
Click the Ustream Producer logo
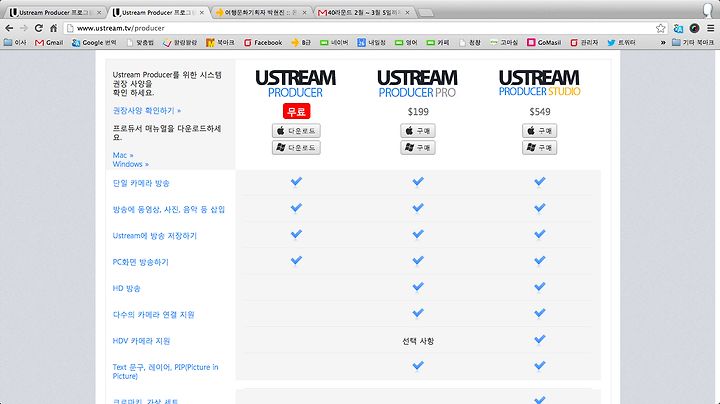296,83
